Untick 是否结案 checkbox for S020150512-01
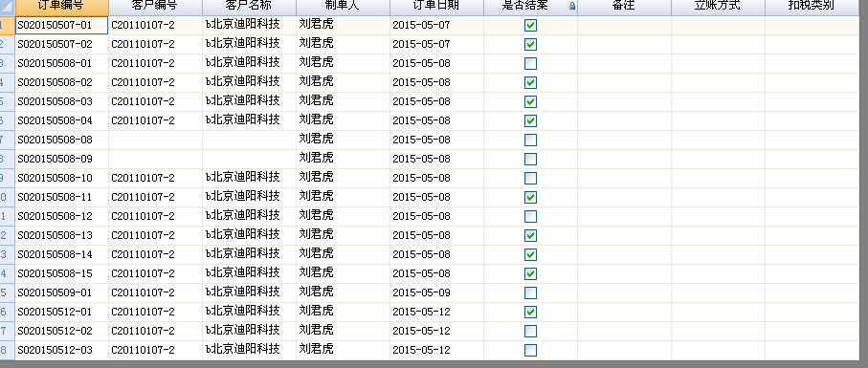Screen dimensions: 868x368 (x=530, y=313)
